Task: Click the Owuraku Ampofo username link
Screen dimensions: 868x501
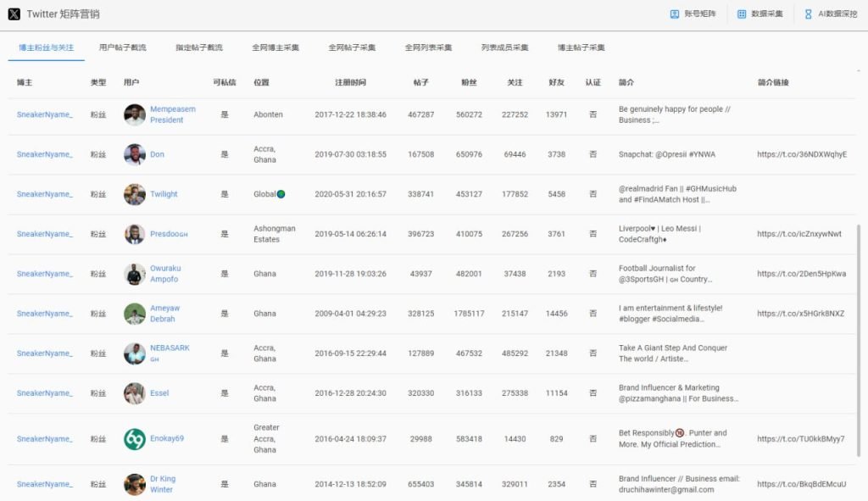Action: click(164, 274)
